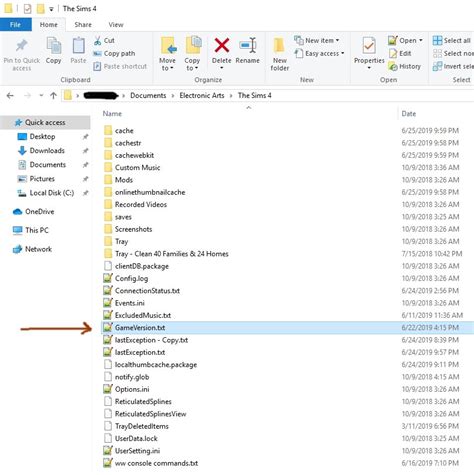Click Invert selection in the ribbon
The height and width of the screenshot is (475, 474).
point(453,66)
